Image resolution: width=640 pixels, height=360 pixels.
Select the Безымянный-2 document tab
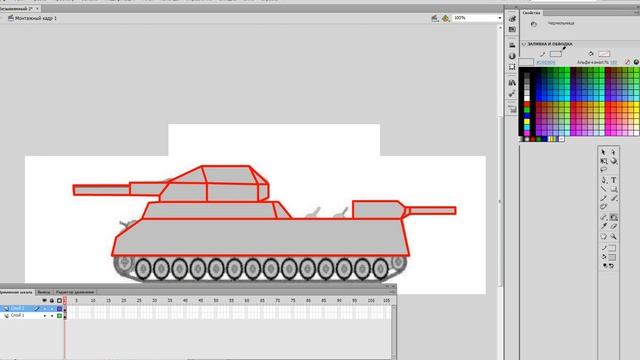16,9
